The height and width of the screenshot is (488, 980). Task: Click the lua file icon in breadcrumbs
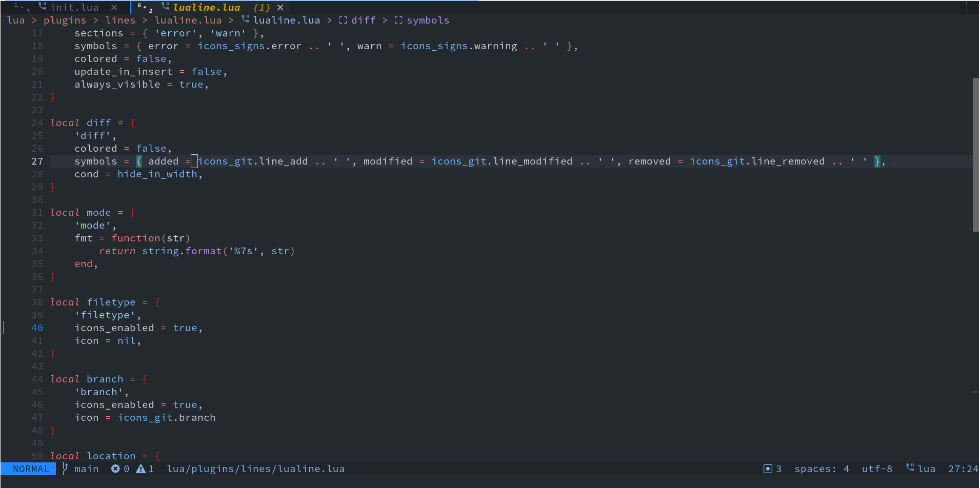point(246,19)
